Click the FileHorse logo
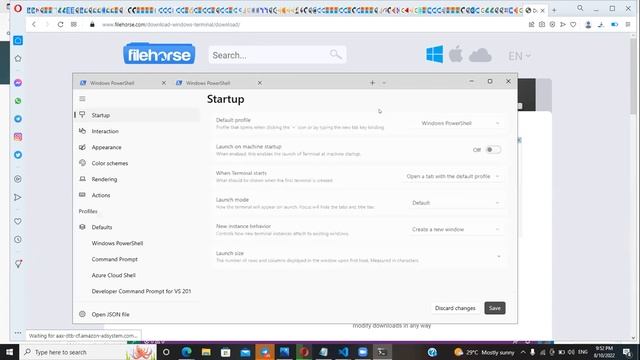Viewport: 640px width, 360px height. coord(159,54)
